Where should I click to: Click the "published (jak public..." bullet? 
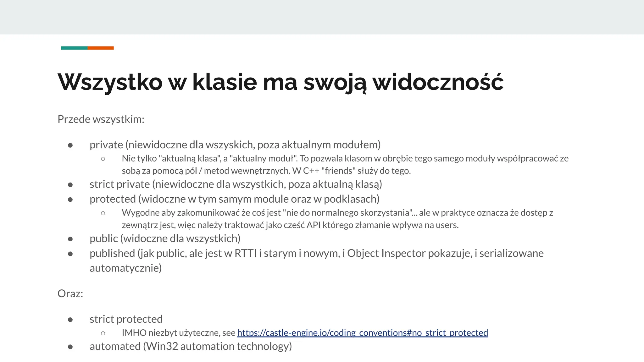(x=317, y=260)
